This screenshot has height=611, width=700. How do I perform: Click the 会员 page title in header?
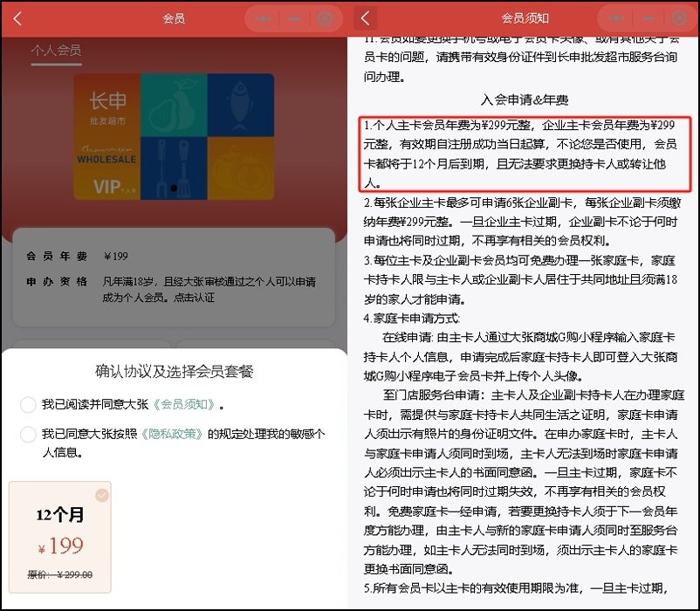coord(174,18)
